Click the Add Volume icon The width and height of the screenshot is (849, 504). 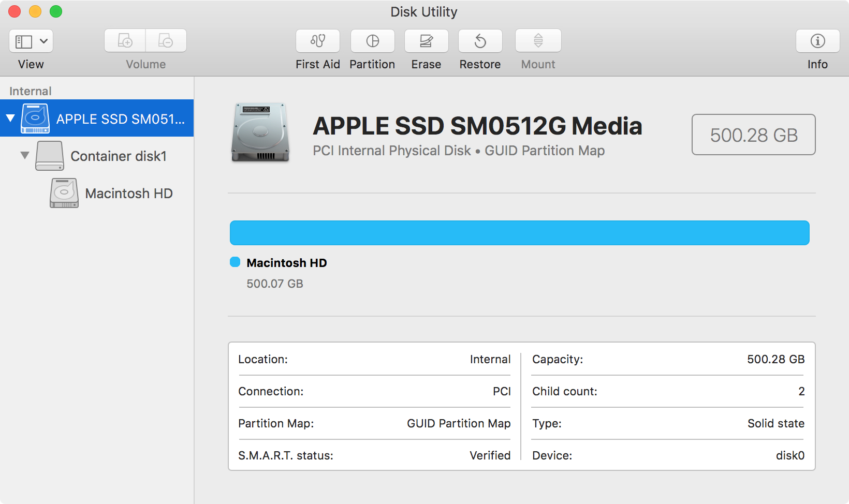click(125, 40)
